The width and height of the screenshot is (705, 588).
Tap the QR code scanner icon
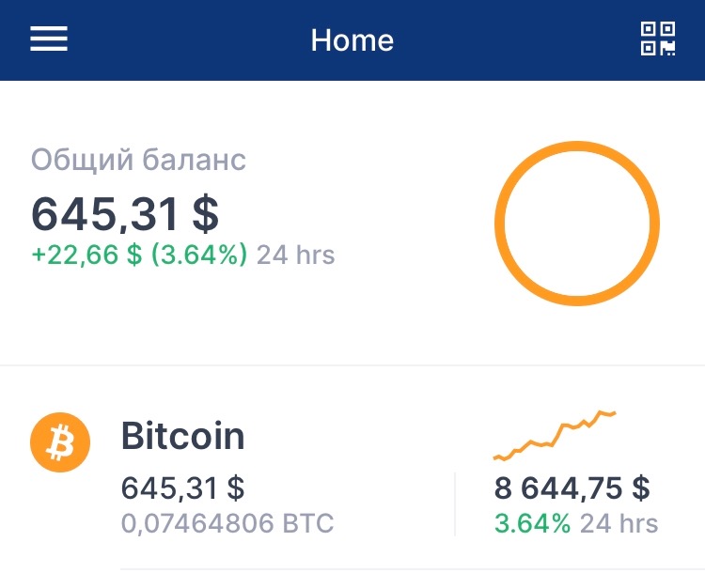pos(658,39)
